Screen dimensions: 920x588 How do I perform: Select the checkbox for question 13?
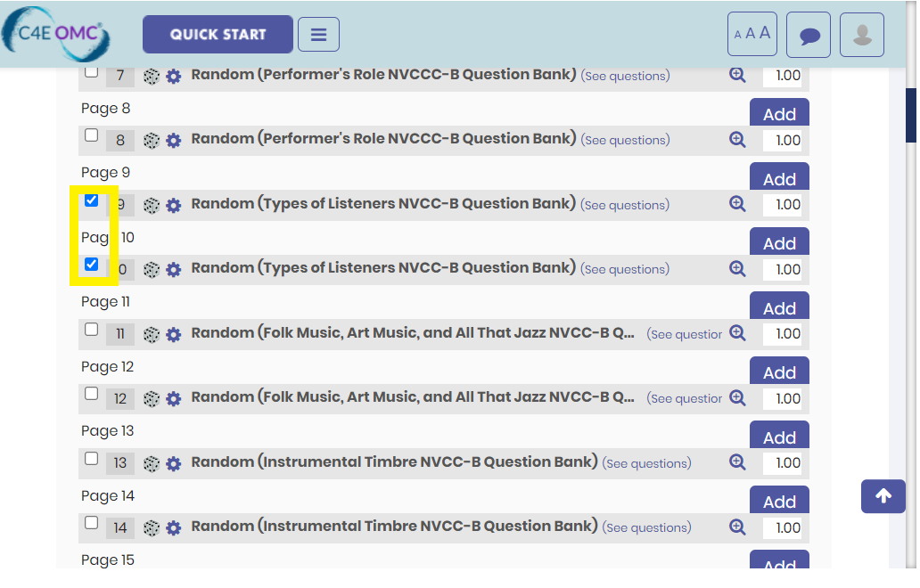click(x=91, y=458)
